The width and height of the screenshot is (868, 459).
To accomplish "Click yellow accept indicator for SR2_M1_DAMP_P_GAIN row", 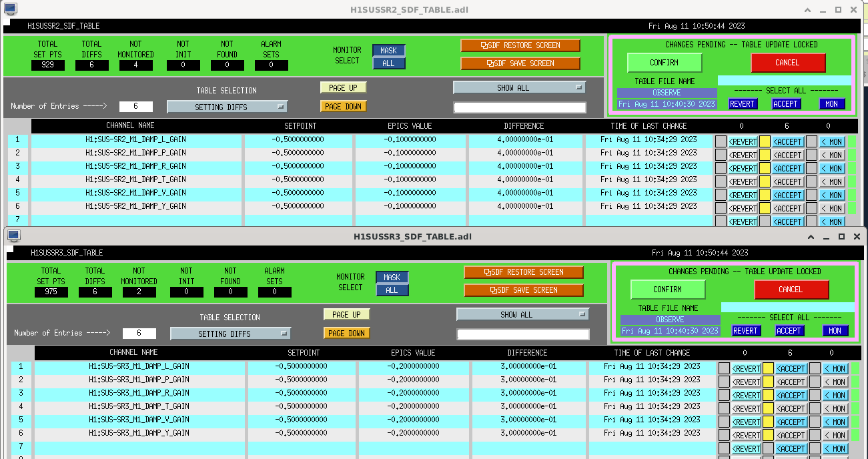I will (x=765, y=155).
